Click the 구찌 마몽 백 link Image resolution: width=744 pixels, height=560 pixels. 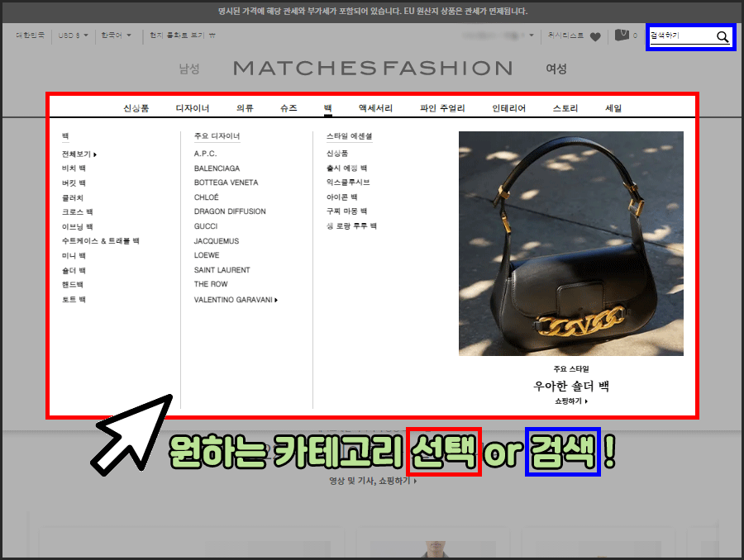pyautogui.click(x=347, y=211)
